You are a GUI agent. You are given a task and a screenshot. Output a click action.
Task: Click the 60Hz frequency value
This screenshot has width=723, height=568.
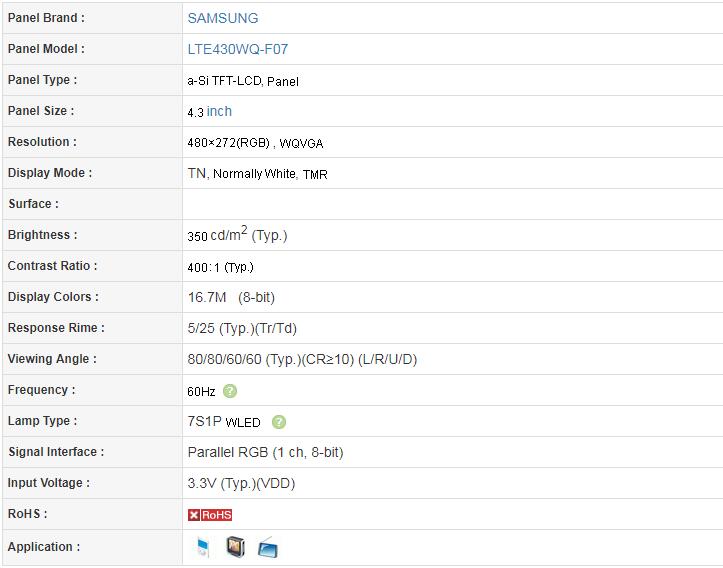tap(201, 391)
